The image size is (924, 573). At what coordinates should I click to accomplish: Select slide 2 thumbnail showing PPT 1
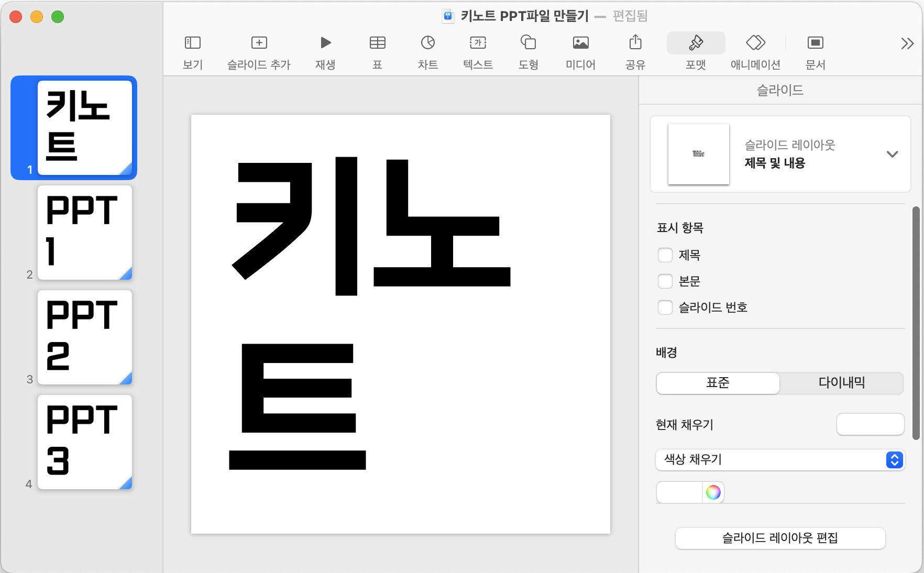click(85, 233)
